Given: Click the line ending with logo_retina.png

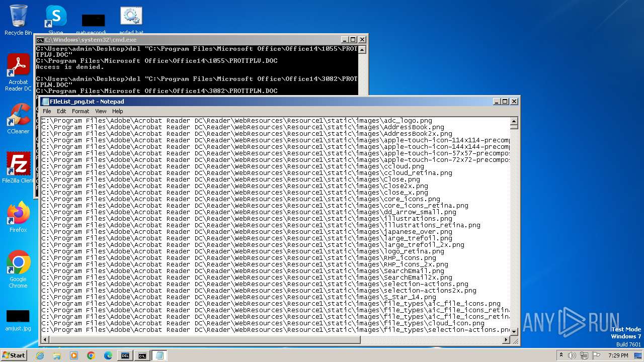Looking at the screenshot, I should (243, 251).
